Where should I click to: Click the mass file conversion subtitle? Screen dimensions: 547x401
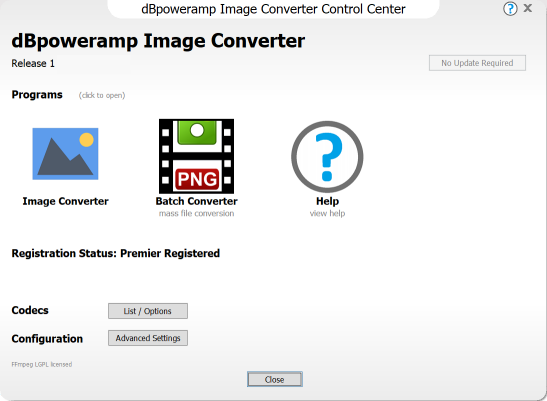(196, 213)
